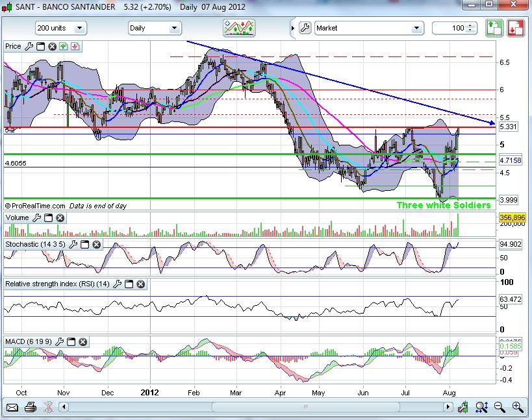This screenshot has height=420, width=532.
Task: Close the Volume panel
Action: click(60, 218)
